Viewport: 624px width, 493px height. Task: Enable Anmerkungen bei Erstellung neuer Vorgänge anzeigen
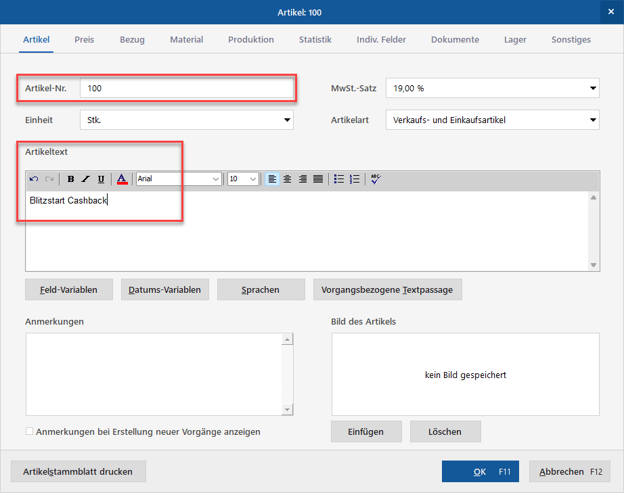(x=30, y=432)
